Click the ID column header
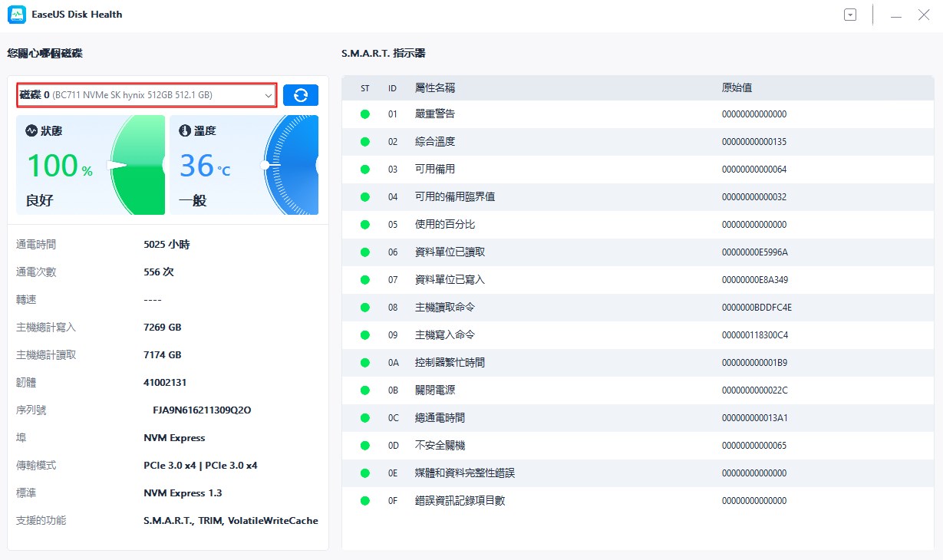This screenshot has height=560, width=943. 393,88
